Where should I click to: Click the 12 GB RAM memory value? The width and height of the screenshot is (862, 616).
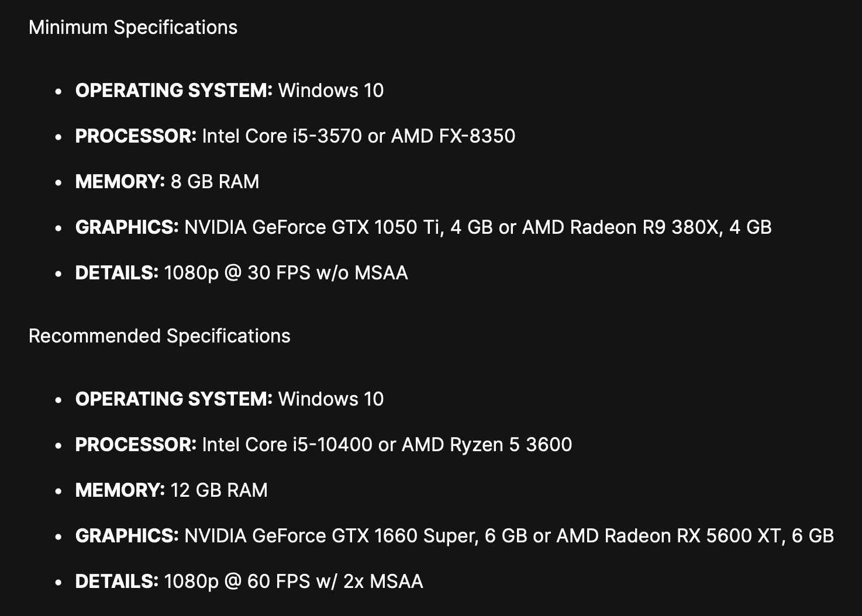(x=219, y=490)
